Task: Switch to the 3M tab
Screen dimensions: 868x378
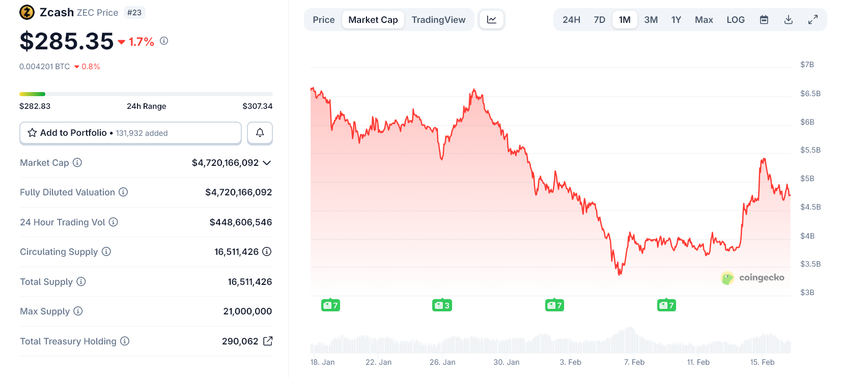Action: (x=651, y=19)
